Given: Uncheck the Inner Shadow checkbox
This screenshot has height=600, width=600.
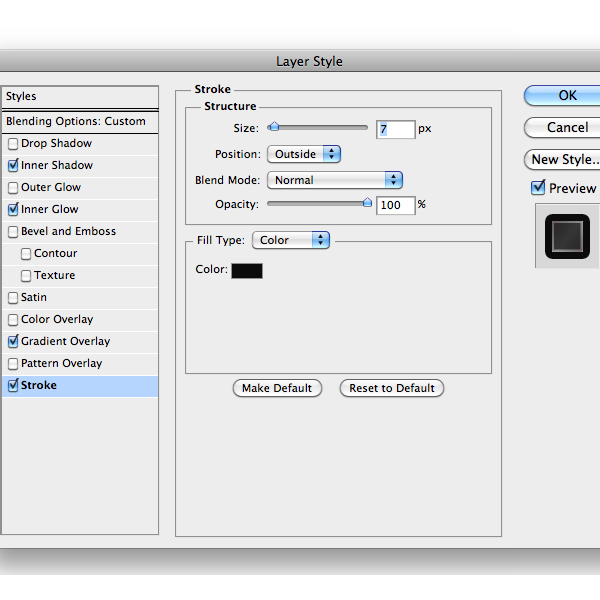Looking at the screenshot, I should pyautogui.click(x=13, y=165).
